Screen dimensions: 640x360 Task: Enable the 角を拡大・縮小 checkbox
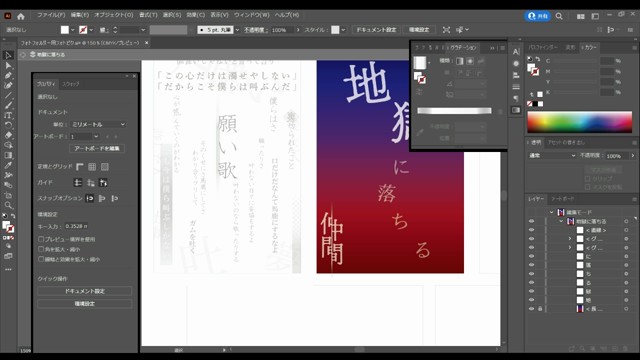41,249
